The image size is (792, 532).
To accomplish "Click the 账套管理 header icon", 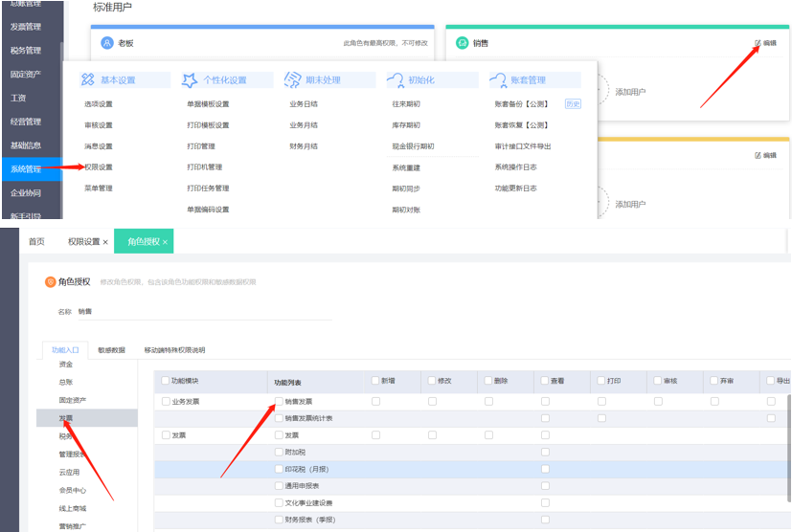I will (x=498, y=80).
